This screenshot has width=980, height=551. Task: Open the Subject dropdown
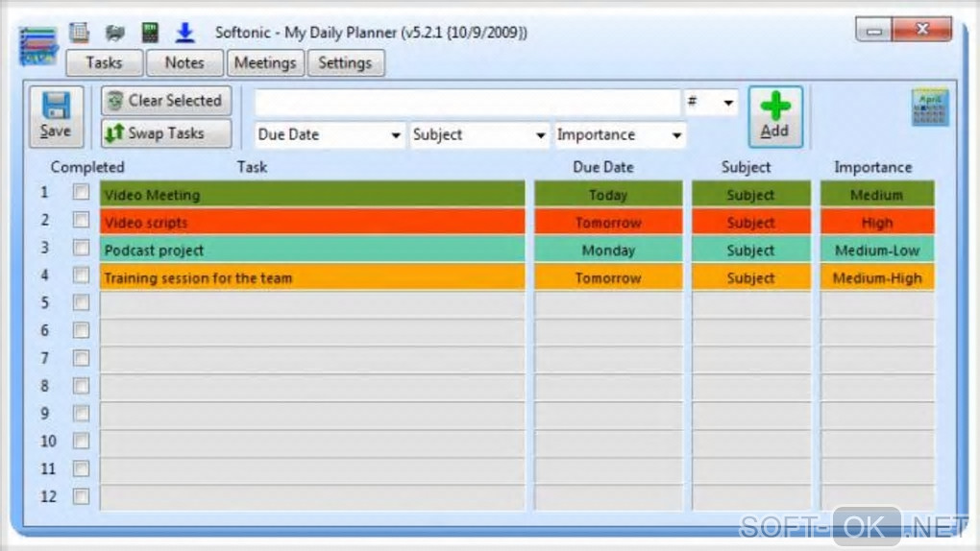tap(478, 135)
